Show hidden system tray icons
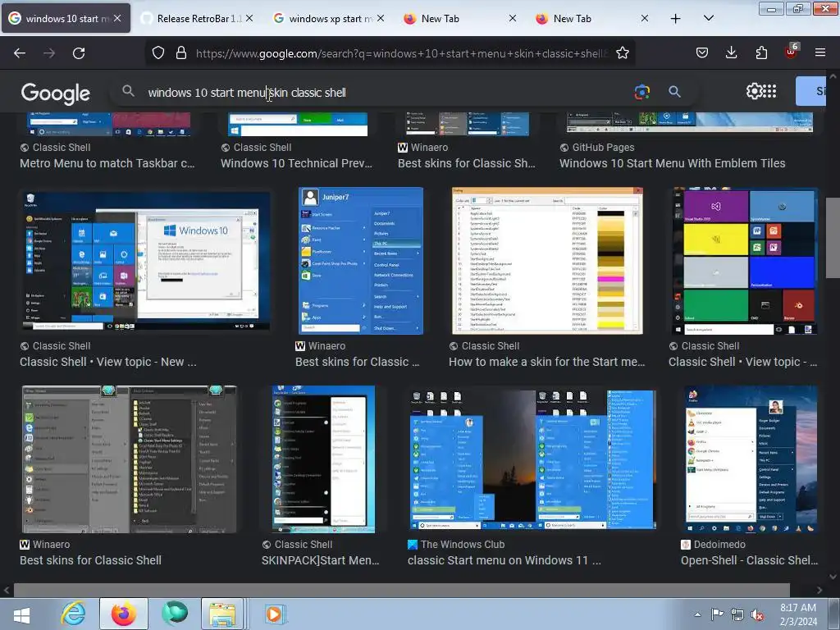The image size is (840, 630). 697,614
